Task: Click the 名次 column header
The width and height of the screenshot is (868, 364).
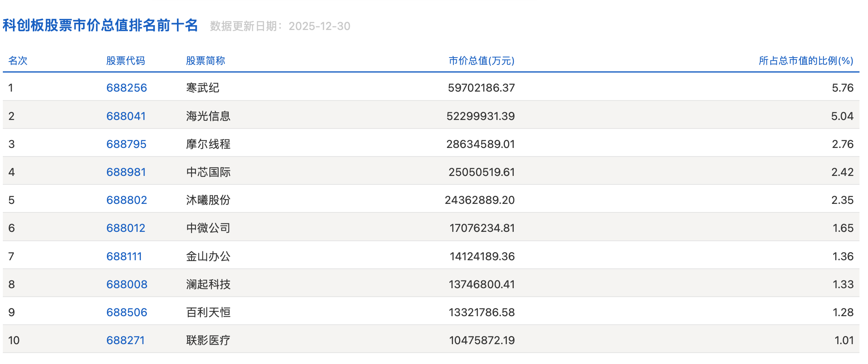Action: [x=18, y=61]
